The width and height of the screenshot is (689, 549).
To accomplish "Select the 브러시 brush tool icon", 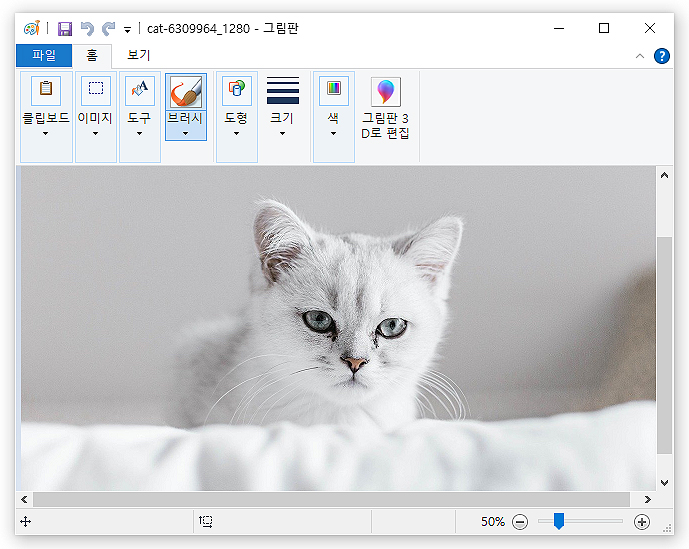I will pos(186,91).
